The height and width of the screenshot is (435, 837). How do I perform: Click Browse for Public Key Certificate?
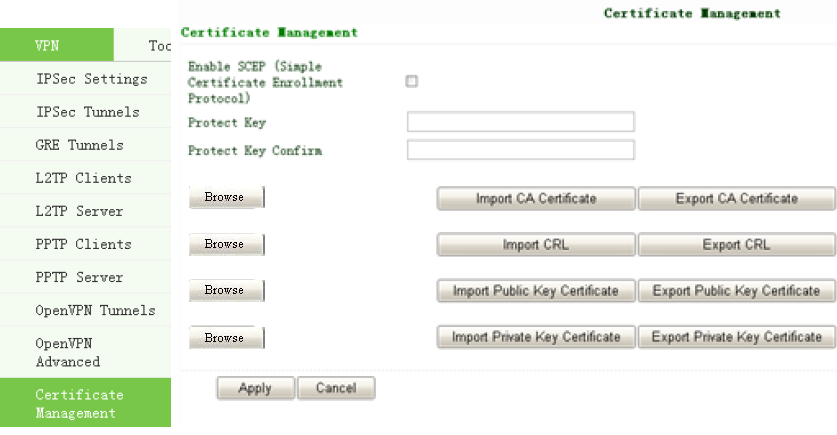[x=225, y=290]
